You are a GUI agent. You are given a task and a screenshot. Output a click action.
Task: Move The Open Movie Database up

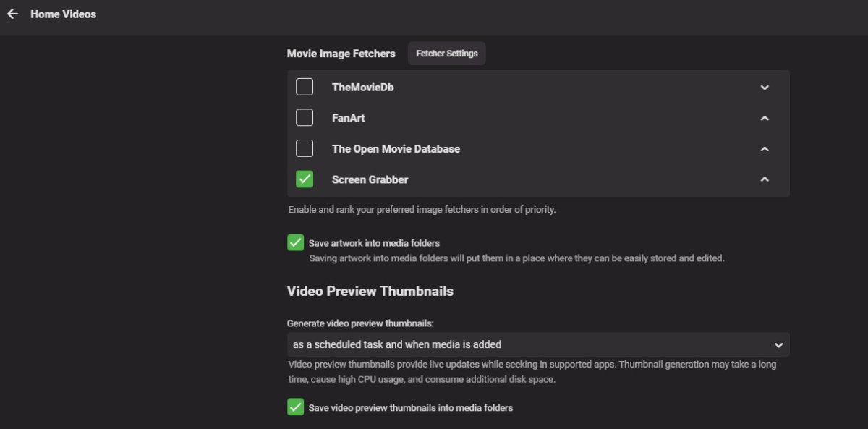[x=765, y=149]
